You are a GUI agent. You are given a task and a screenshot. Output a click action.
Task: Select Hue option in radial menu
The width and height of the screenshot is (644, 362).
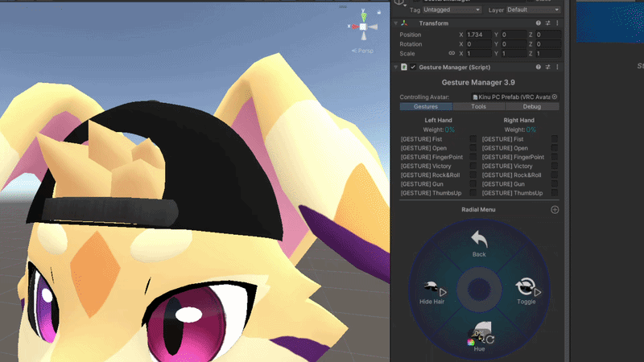tap(479, 337)
